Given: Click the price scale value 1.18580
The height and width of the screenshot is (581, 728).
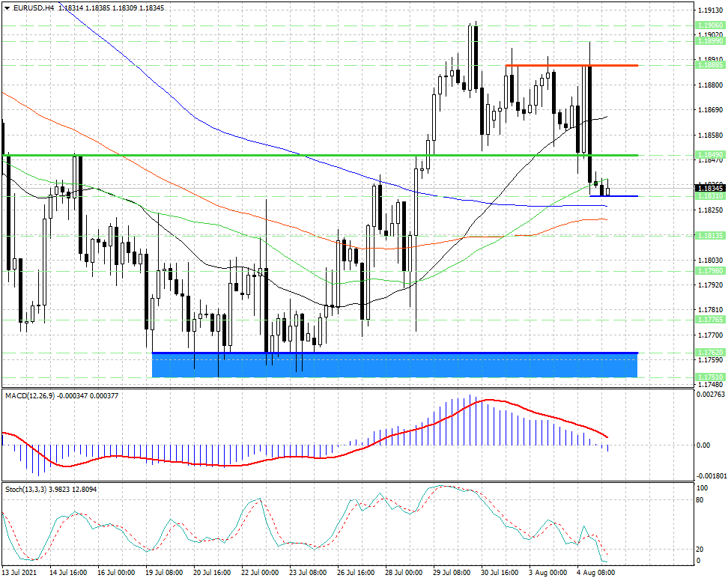Looking at the screenshot, I should (710, 135).
